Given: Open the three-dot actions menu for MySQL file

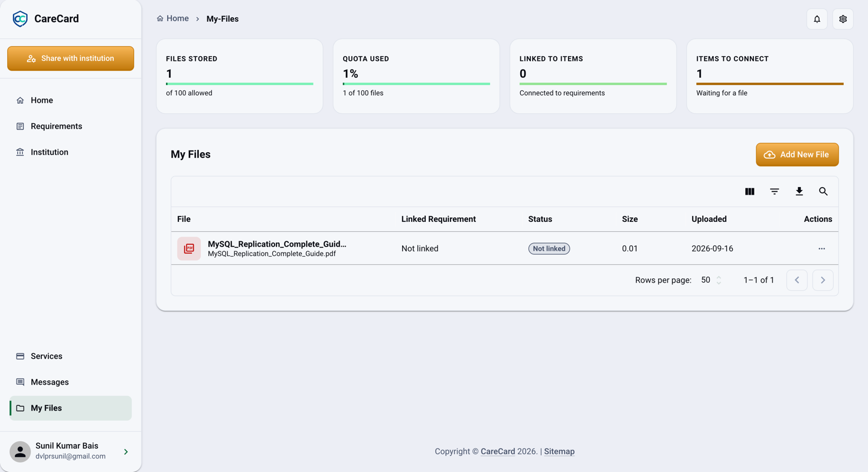Looking at the screenshot, I should point(822,248).
